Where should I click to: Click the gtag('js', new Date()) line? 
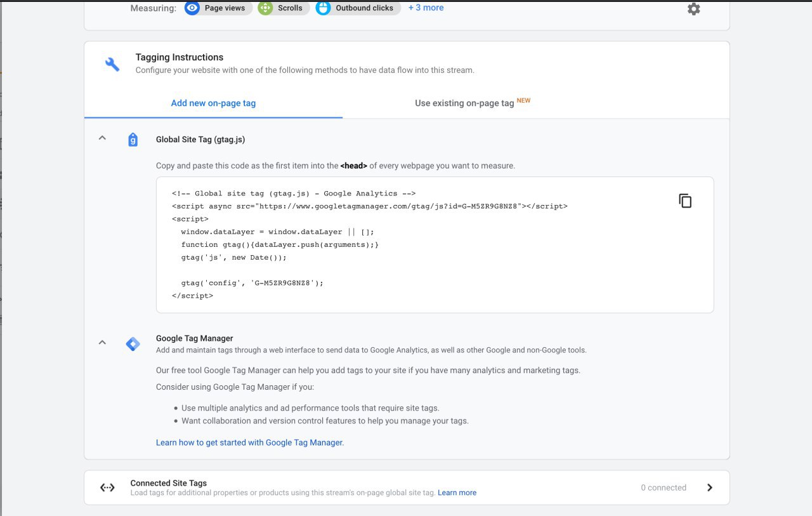(x=233, y=258)
